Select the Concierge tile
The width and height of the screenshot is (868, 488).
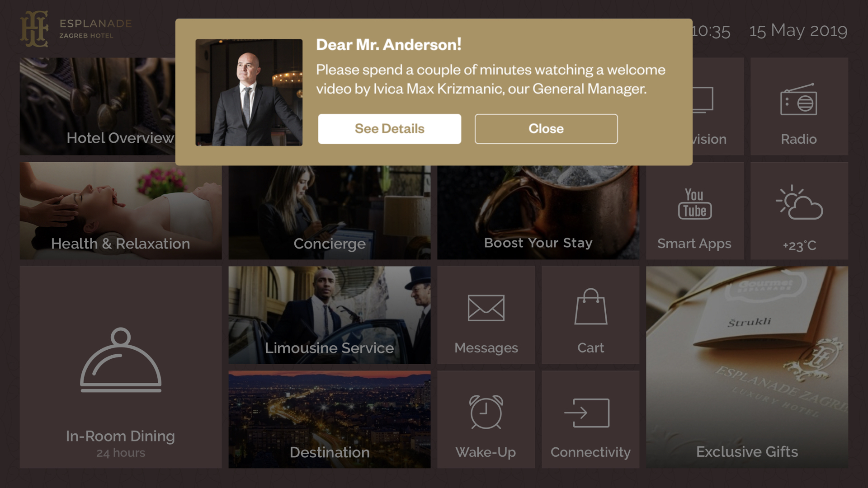(x=330, y=212)
